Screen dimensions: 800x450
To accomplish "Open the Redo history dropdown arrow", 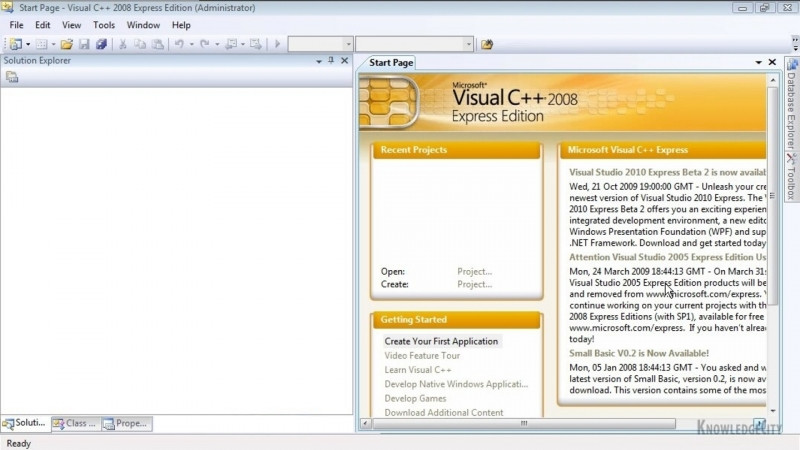I will pos(217,44).
